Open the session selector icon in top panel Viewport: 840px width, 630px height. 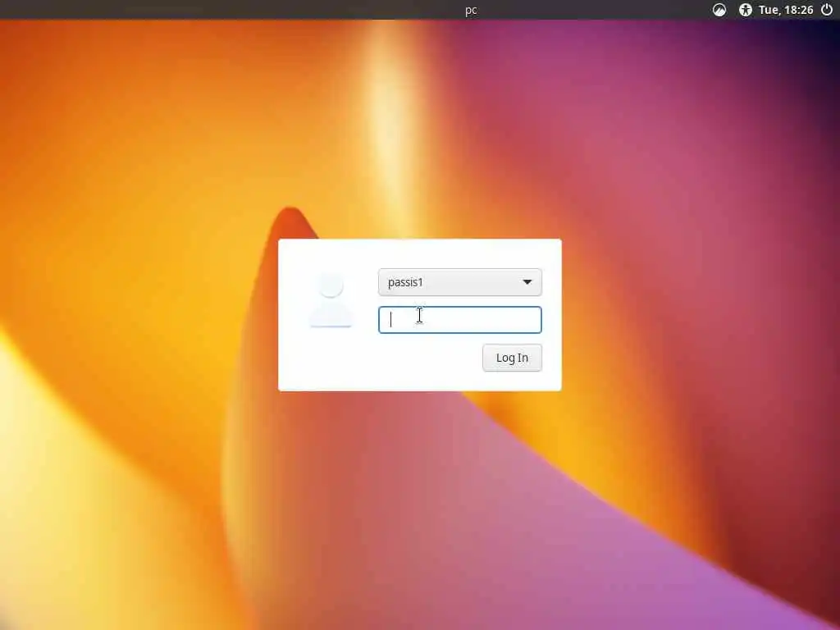pos(719,10)
